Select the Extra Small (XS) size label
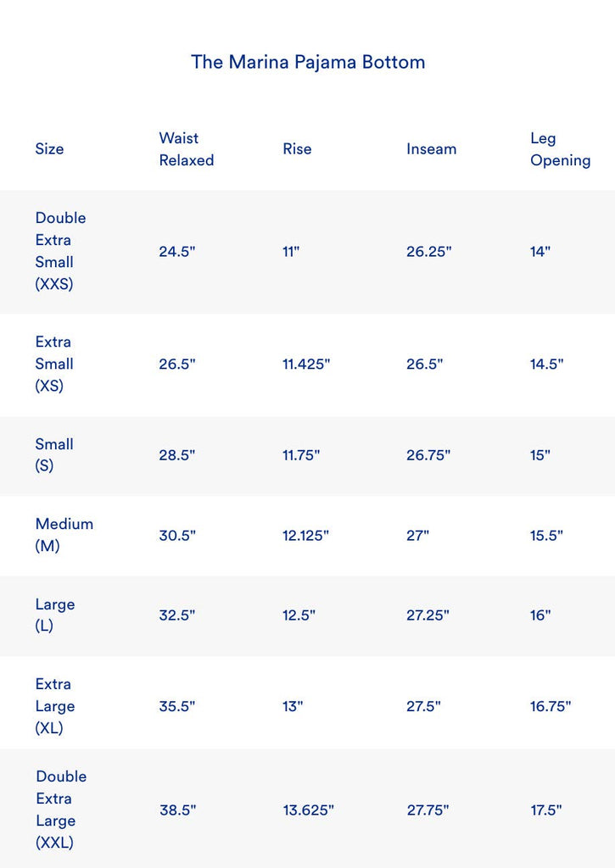Image resolution: width=615 pixels, height=868 pixels. (54, 364)
